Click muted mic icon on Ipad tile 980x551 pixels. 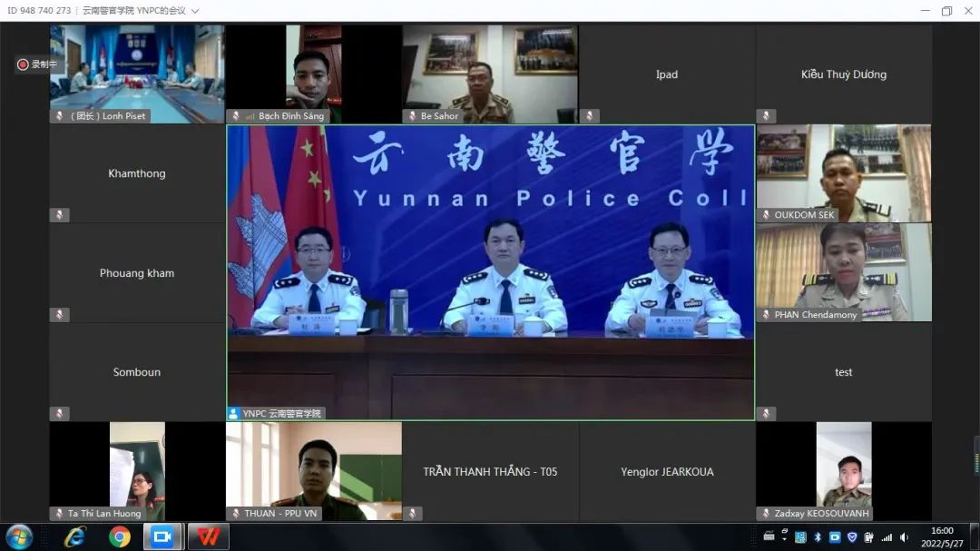(x=589, y=116)
